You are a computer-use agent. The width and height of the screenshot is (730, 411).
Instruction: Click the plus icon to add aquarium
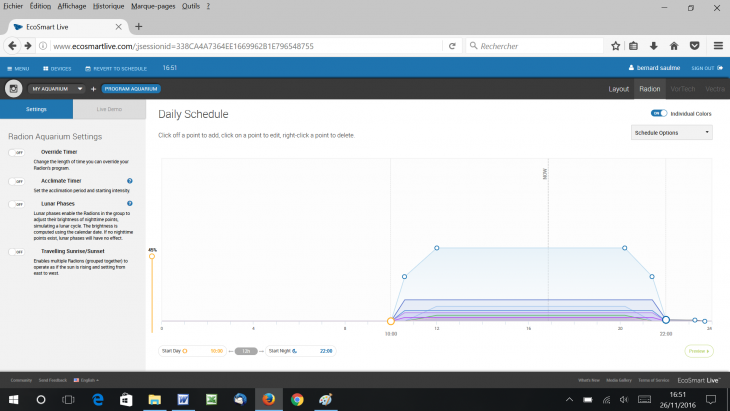[94, 89]
